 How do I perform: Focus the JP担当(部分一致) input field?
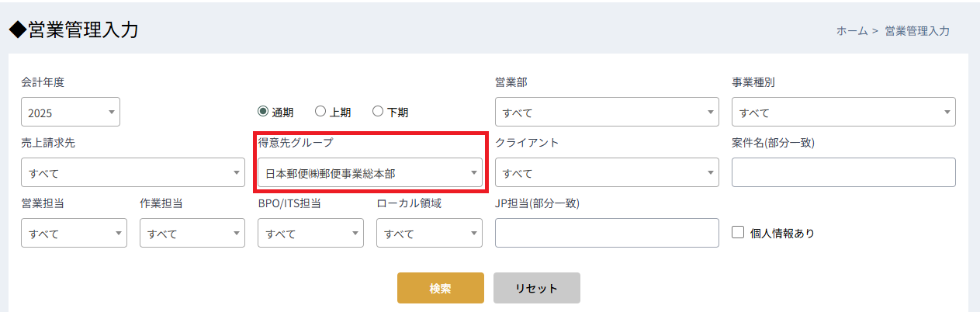coord(607,233)
